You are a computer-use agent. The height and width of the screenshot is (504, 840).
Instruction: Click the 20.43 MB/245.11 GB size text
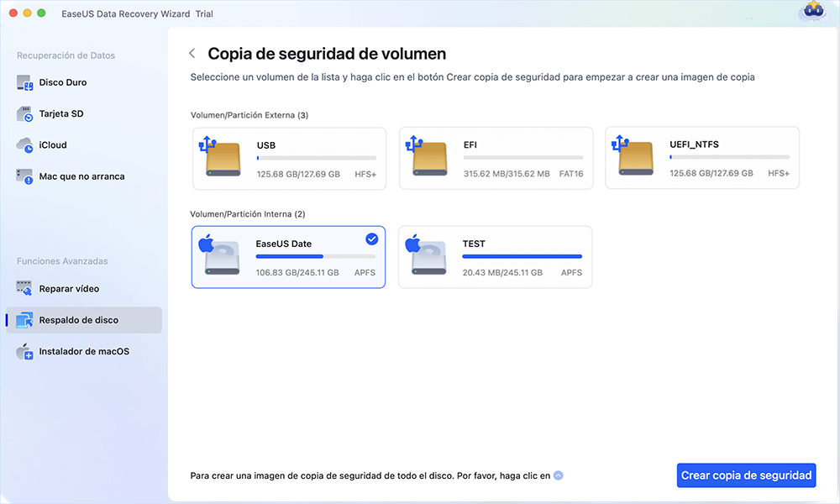pos(502,273)
